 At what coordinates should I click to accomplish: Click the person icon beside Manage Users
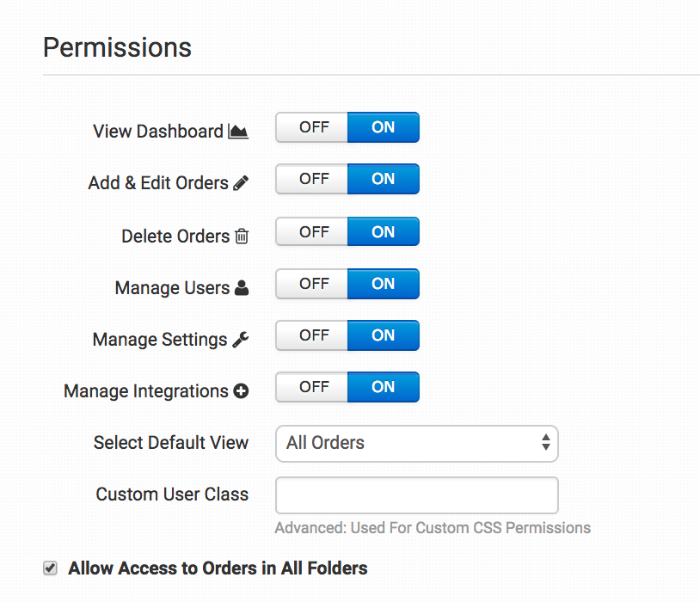coord(242,289)
